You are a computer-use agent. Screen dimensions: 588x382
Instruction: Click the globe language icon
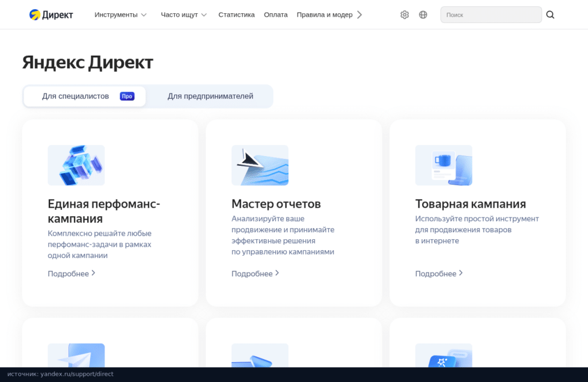pos(423,14)
